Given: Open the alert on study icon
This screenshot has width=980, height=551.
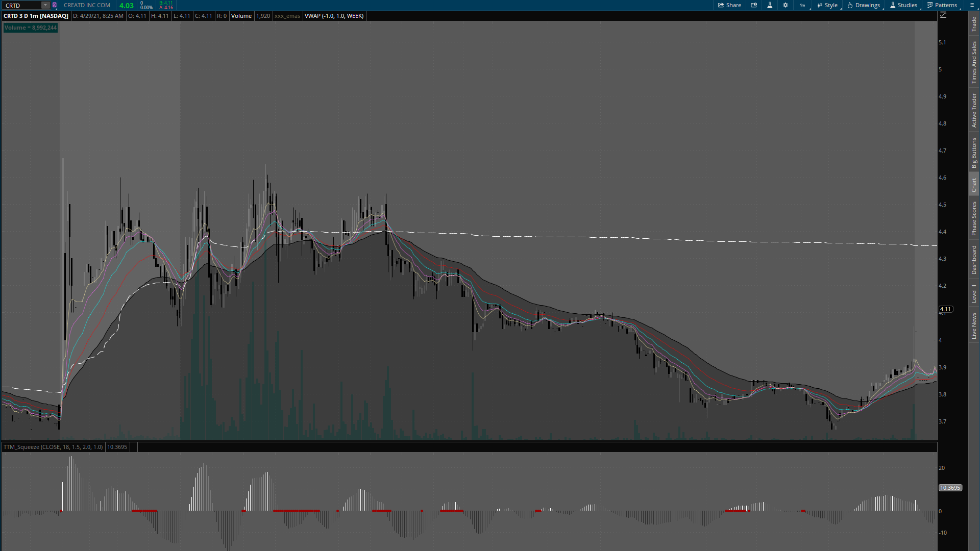Looking at the screenshot, I should [754, 5].
